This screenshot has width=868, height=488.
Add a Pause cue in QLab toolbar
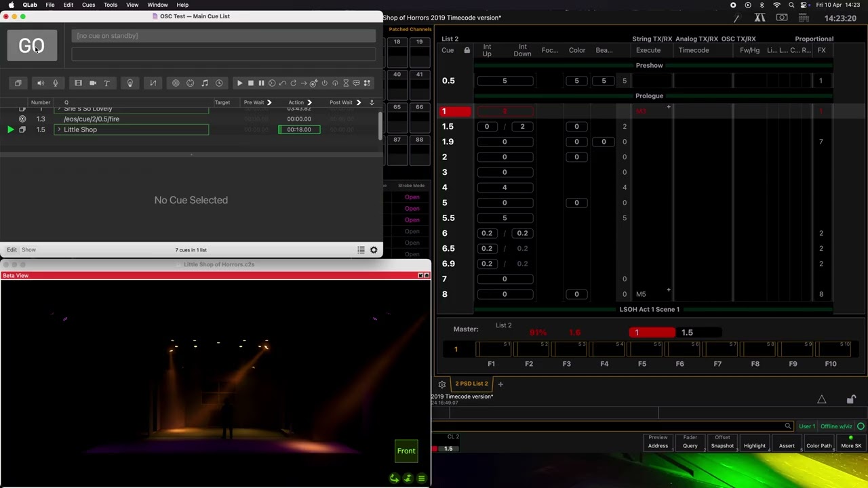tap(261, 83)
